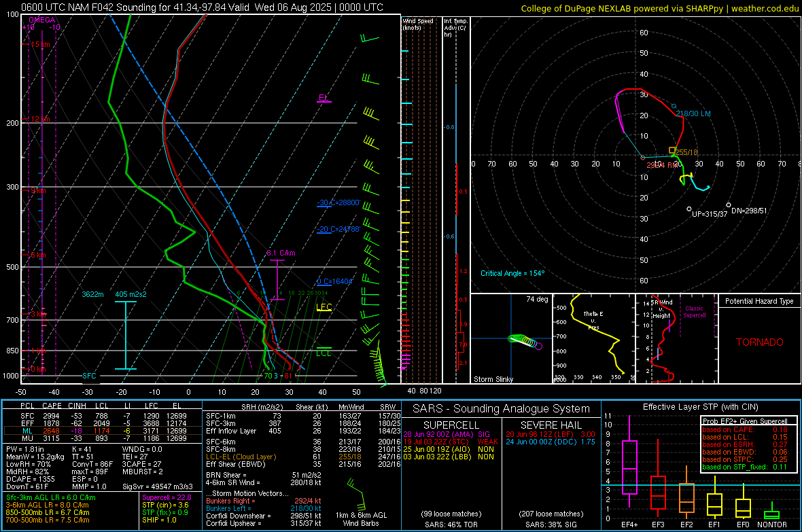The height and width of the screenshot is (532, 802).
Task: Click the Wind Speed (knots) header
Action: [418, 24]
